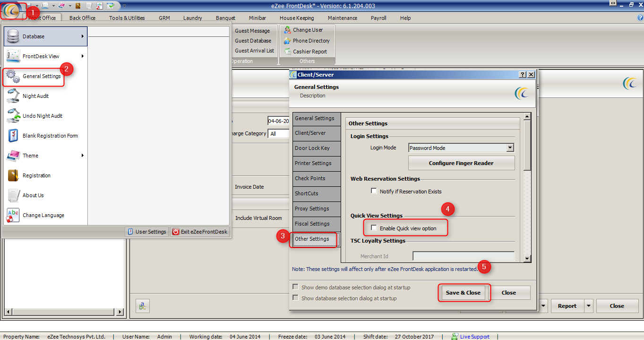Click blue help icon at ribbon right

[x=640, y=17]
